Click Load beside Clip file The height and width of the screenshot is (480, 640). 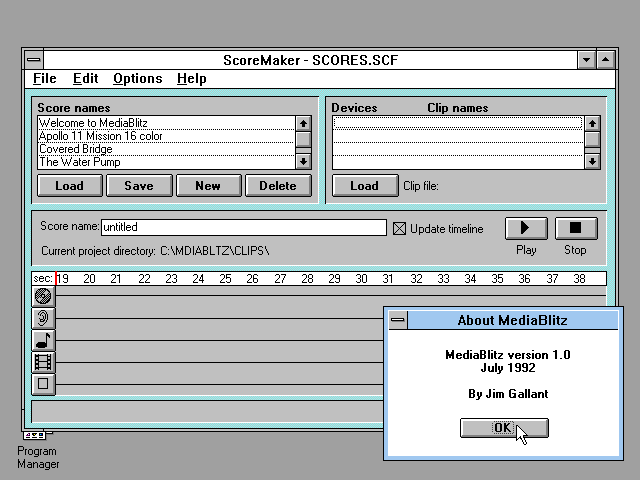365,186
